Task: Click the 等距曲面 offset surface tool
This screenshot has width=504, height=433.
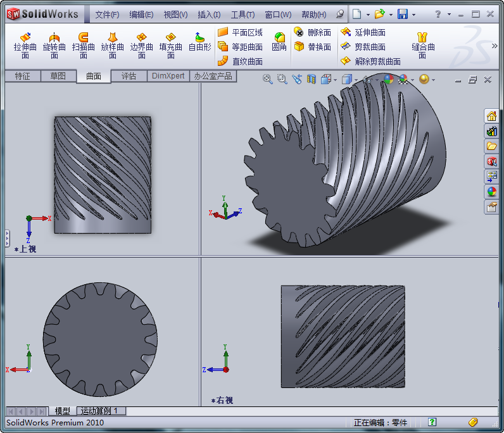Action: (240, 47)
